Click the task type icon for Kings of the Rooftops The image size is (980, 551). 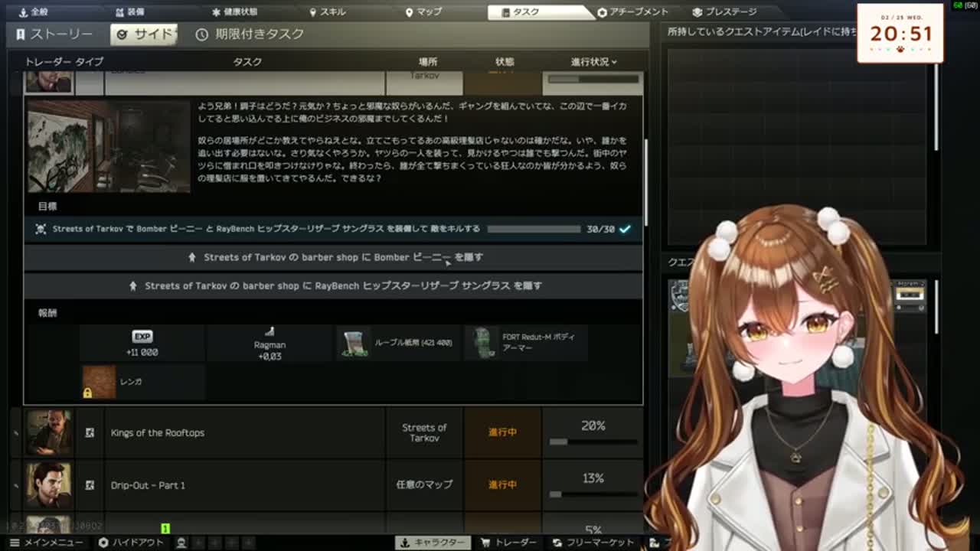[x=90, y=433]
